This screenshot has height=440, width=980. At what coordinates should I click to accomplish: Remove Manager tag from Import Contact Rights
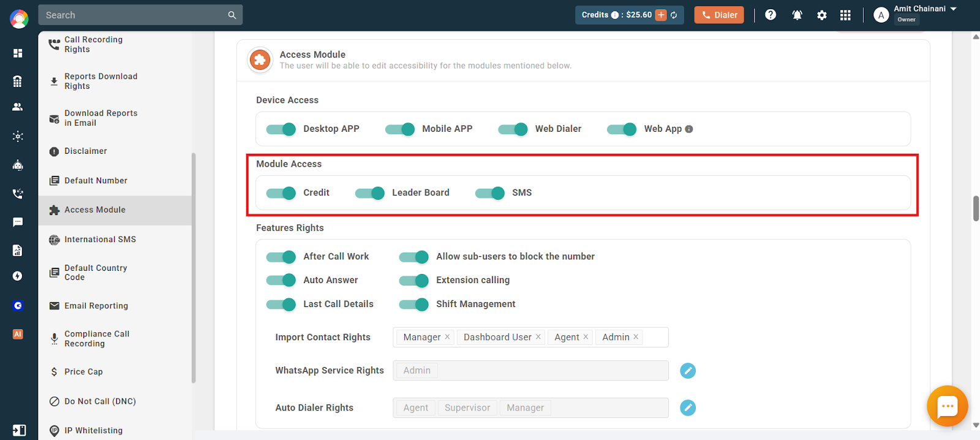pos(447,337)
